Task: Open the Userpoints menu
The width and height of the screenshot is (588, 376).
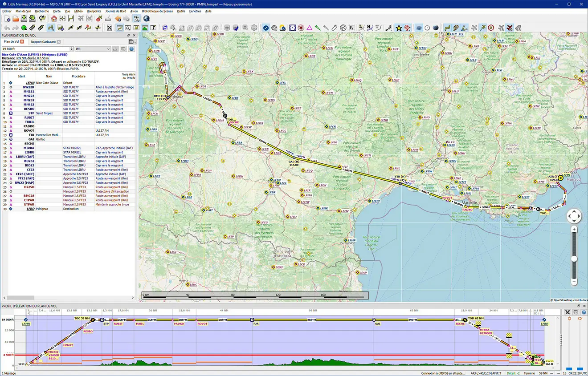Action: pyautogui.click(x=94, y=11)
